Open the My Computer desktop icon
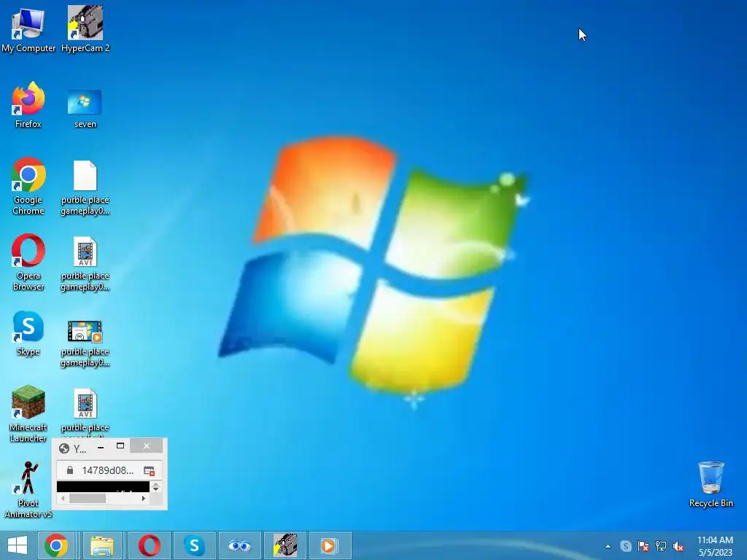The width and height of the screenshot is (747, 560). [x=28, y=28]
